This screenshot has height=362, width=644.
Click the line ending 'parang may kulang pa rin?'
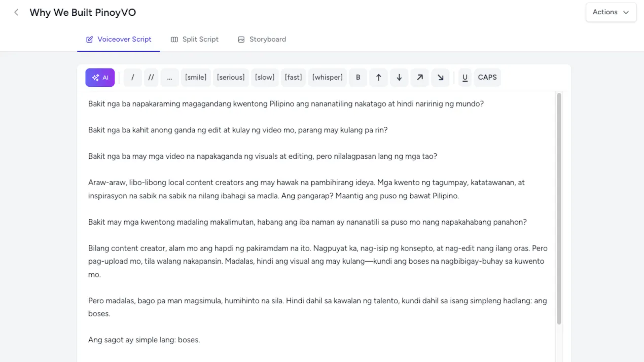[238, 130]
